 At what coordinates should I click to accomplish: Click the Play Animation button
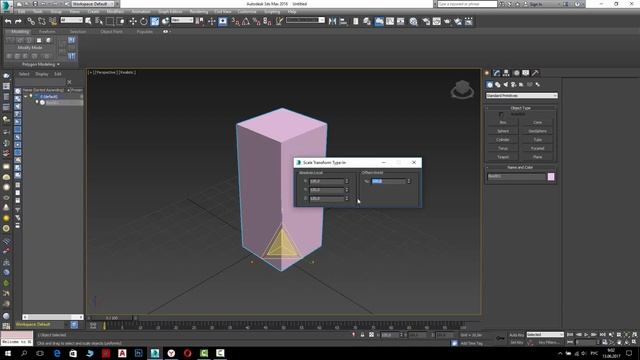coord(586,335)
